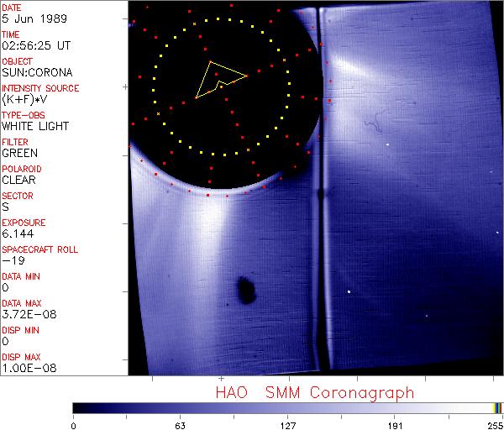Click the colorbar tick label '127'
Image resolution: width=504 pixels, height=430 pixels.
pos(287,426)
